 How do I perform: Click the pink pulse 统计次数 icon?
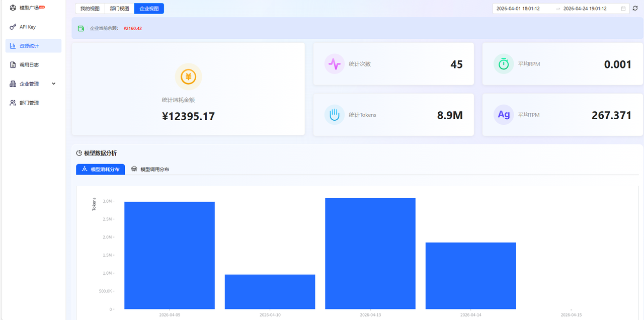tap(335, 64)
